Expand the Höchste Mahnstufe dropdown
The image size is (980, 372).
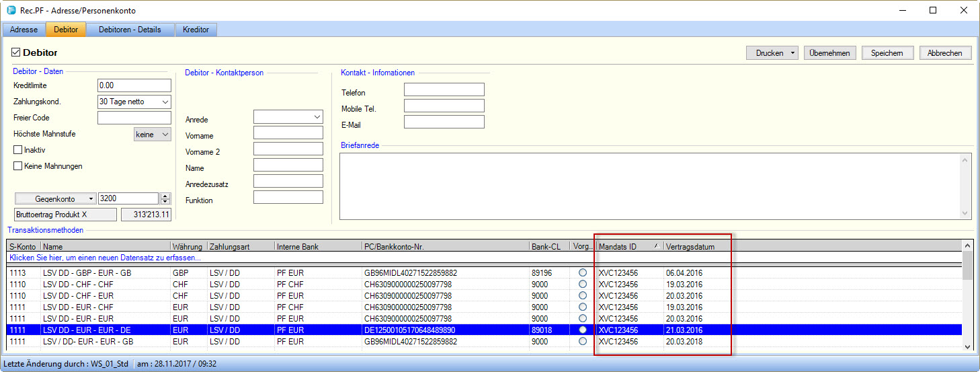[x=165, y=135]
